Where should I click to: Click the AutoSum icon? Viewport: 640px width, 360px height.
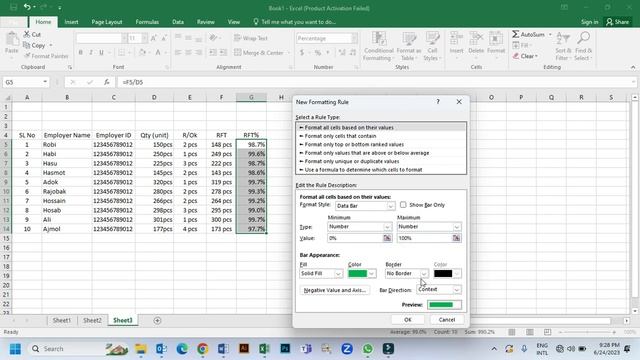coord(516,34)
